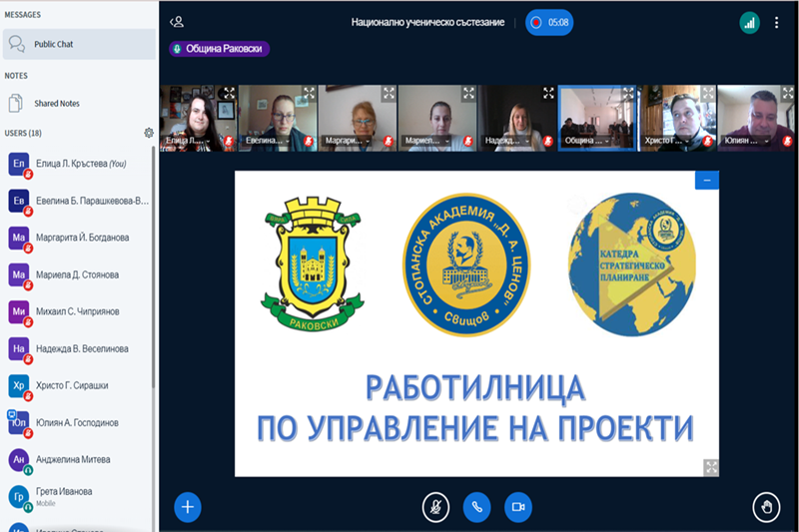The height and width of the screenshot is (532, 799).
Task: Open Елица Л. webcam name dropdown
Action: click(188, 141)
